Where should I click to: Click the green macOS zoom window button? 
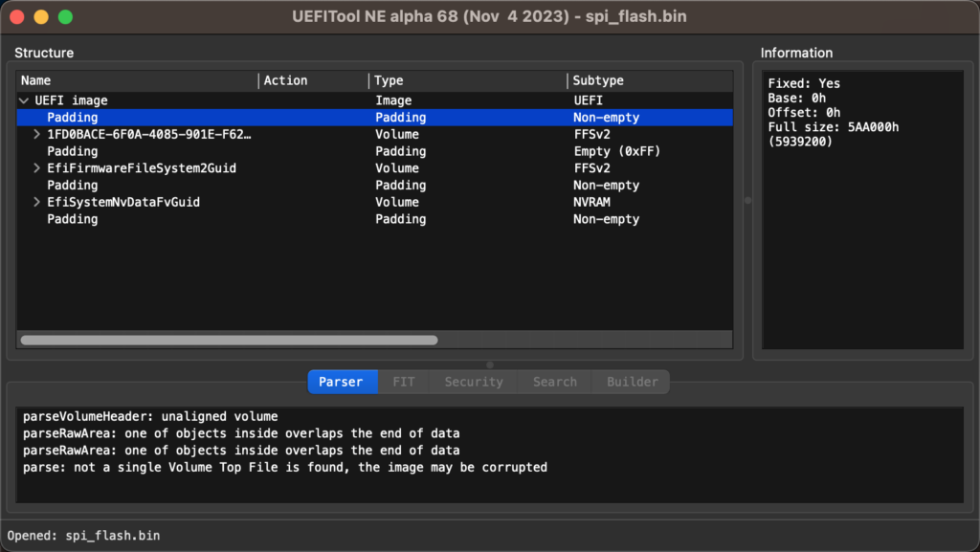click(66, 17)
